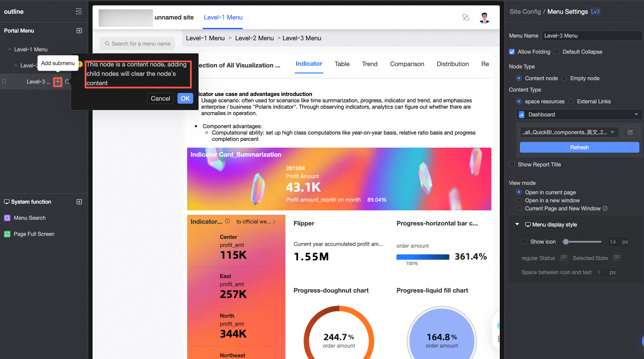Click Cancel in the content node warning
The width and height of the screenshot is (644, 359).
click(x=160, y=98)
